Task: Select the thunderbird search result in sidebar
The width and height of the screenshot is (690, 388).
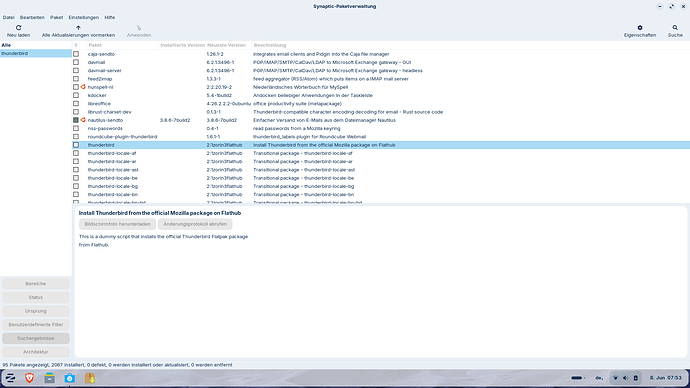Action: pos(36,53)
